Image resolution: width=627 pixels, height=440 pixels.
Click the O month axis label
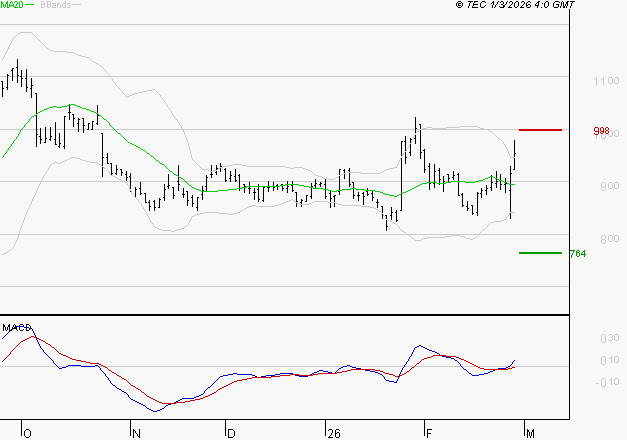27,434
